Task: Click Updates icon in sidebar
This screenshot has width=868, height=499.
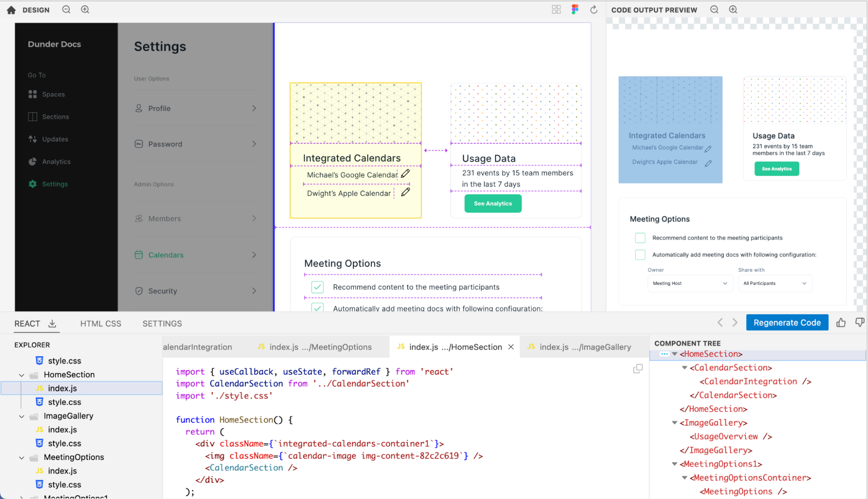Action: click(33, 139)
